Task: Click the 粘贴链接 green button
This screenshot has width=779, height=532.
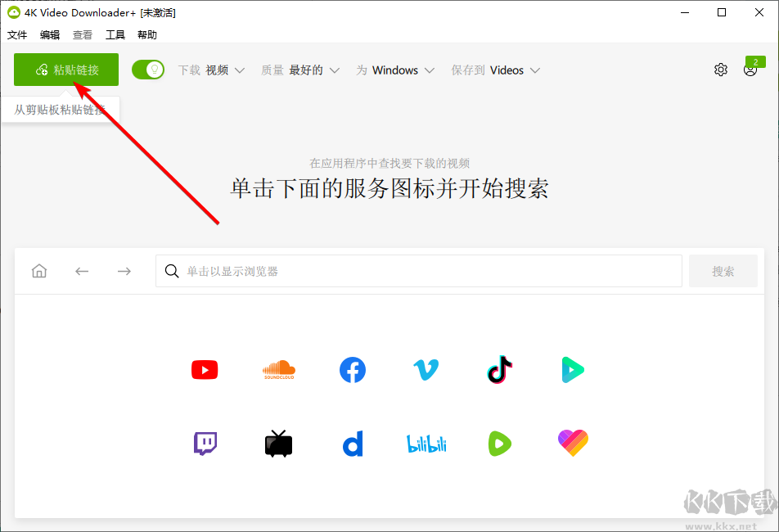Action: click(x=65, y=70)
